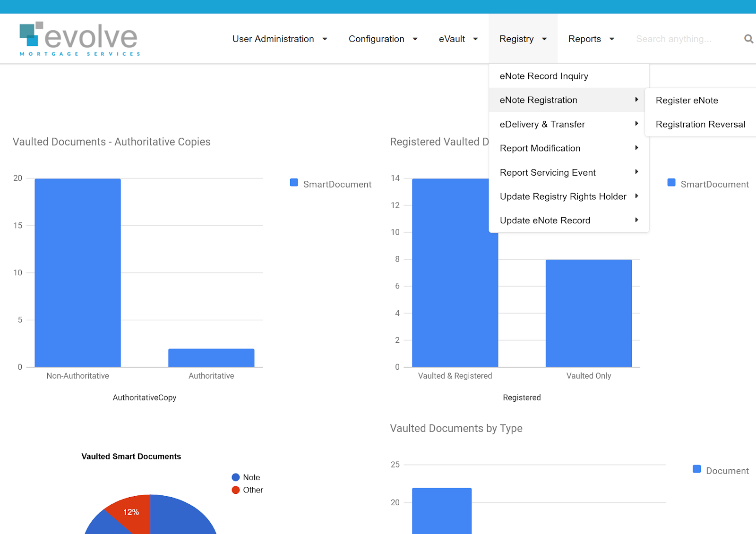Click the Authoritative bar

(211, 358)
